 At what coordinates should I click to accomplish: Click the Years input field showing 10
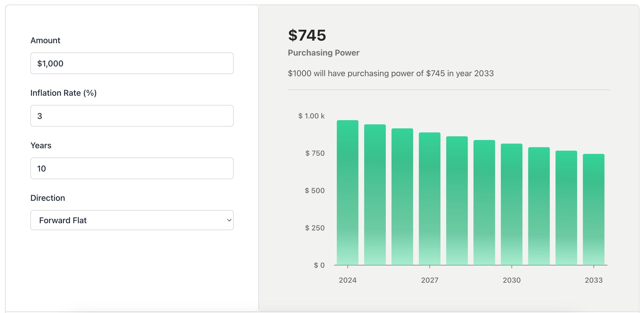[132, 168]
